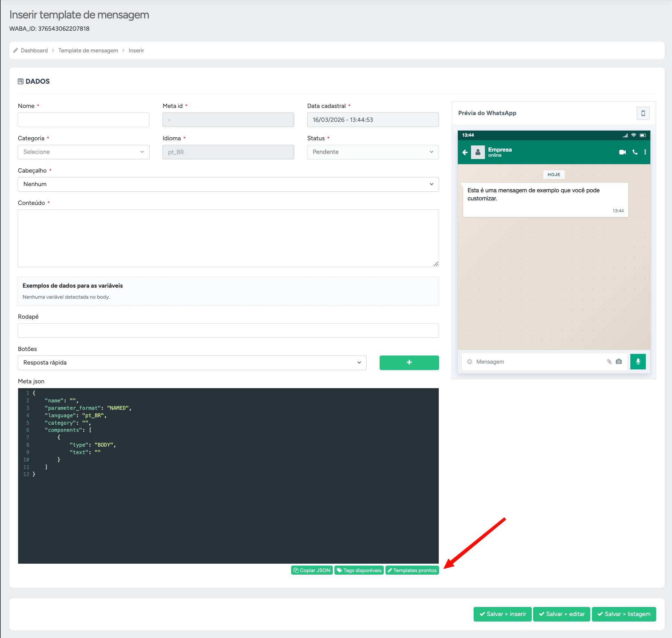Click the Templates prontos button
672x638 pixels.
[412, 570]
